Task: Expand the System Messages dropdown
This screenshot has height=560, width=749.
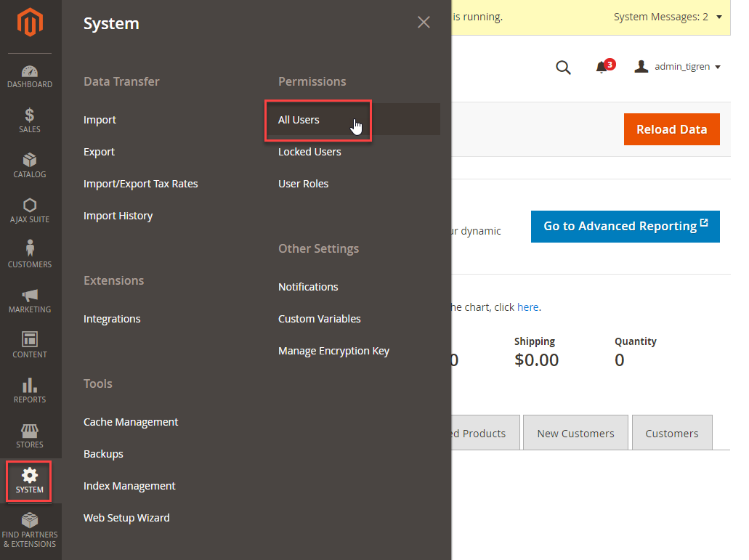Action: (x=668, y=16)
